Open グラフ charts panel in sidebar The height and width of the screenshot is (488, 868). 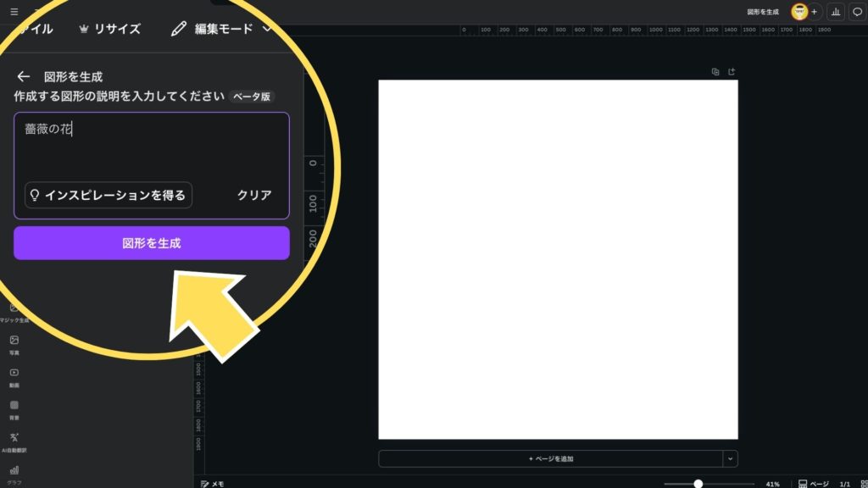14,473
